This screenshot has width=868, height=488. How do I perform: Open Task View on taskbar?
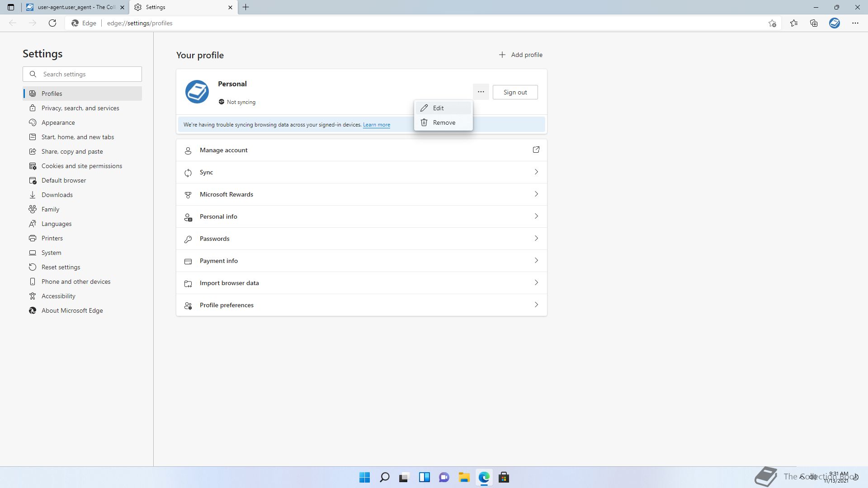coord(404,477)
